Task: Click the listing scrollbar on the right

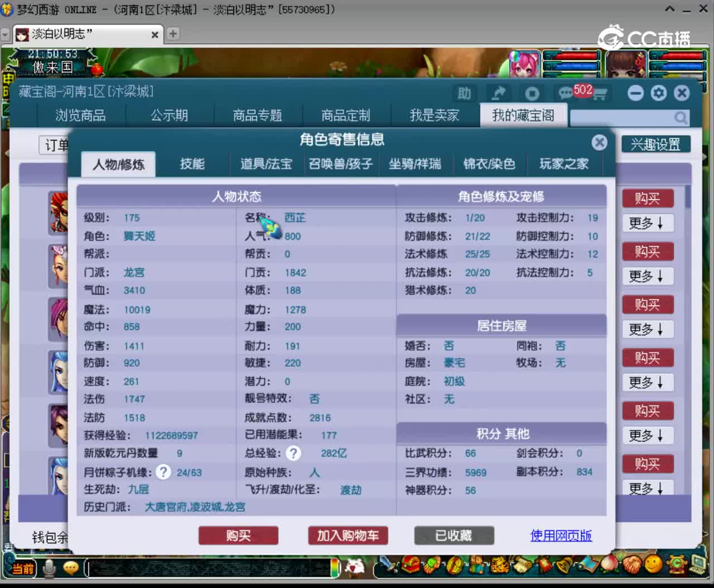Action: coord(688,196)
